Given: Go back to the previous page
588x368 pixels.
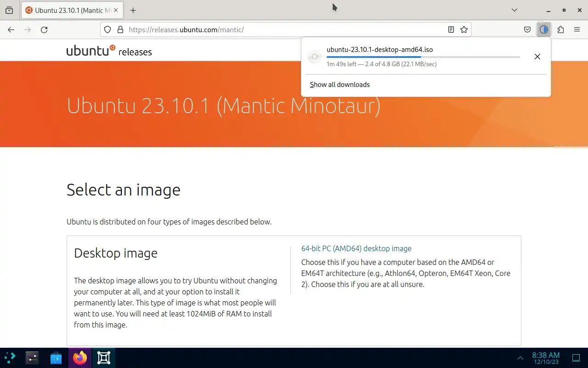Looking at the screenshot, I should pos(11,29).
